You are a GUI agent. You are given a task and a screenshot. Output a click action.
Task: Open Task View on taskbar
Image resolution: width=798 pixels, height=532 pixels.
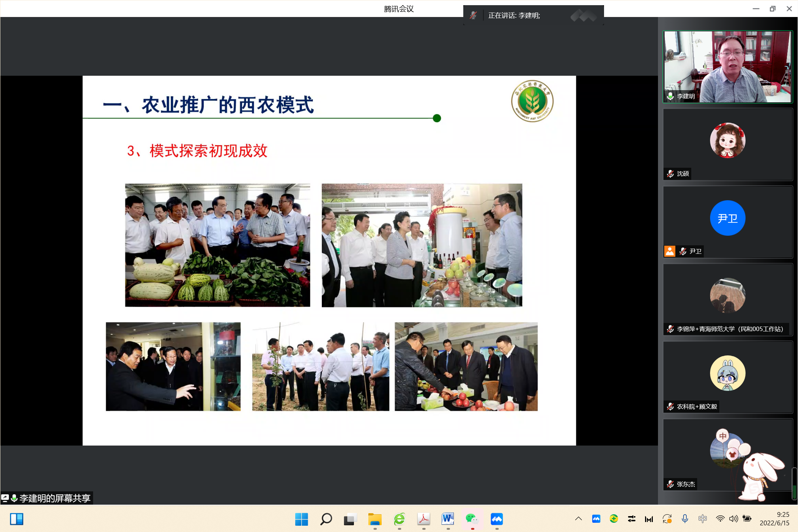350,519
